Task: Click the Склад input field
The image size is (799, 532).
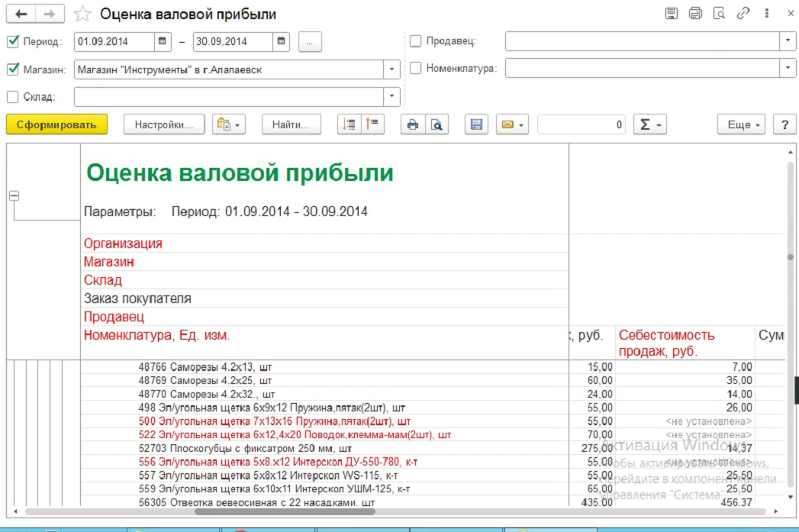Action: (x=229, y=96)
